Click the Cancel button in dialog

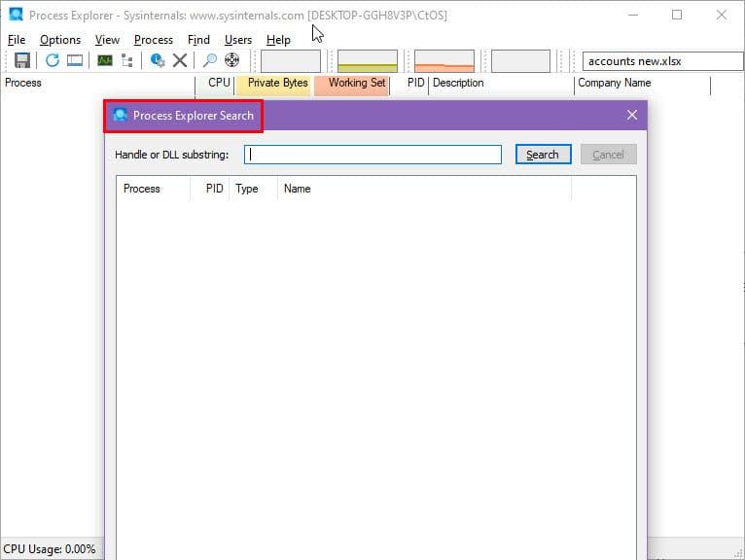point(608,155)
